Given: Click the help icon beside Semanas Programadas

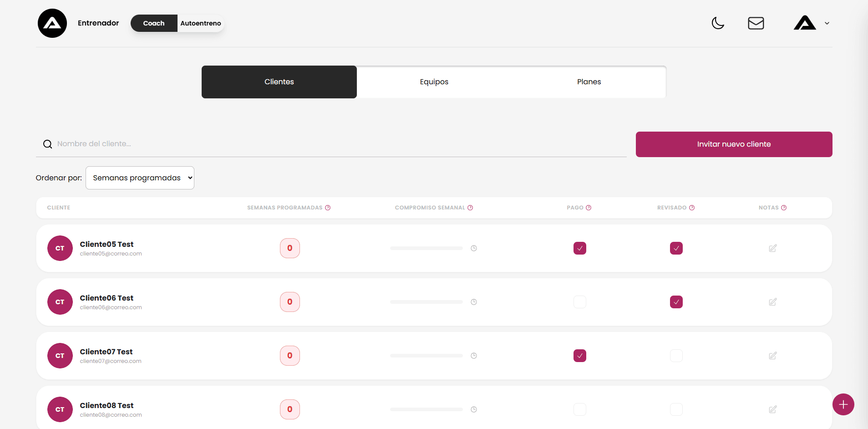Looking at the screenshot, I should tap(328, 208).
